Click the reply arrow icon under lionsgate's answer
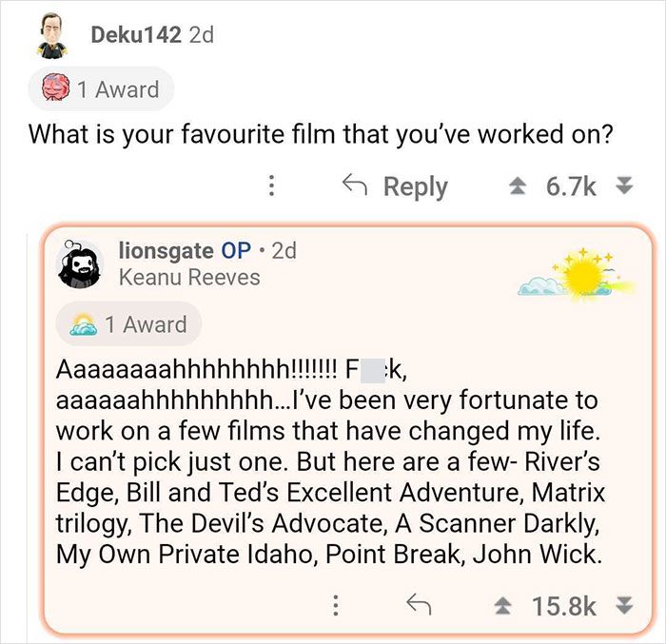 [x=416, y=604]
